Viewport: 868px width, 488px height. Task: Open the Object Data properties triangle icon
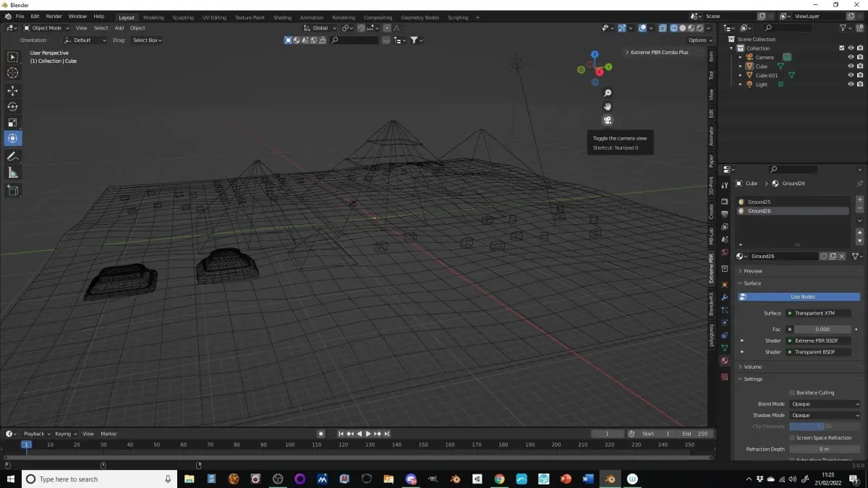click(x=725, y=348)
